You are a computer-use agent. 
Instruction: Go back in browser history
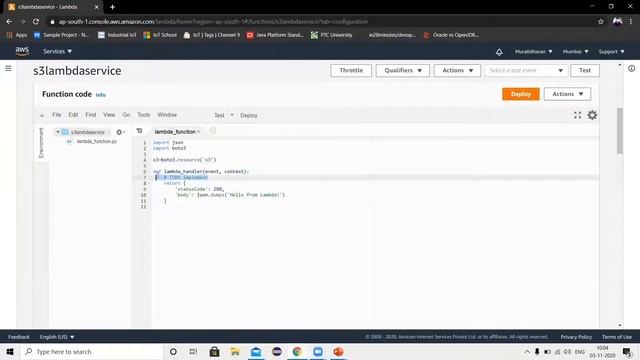pyautogui.click(x=9, y=22)
